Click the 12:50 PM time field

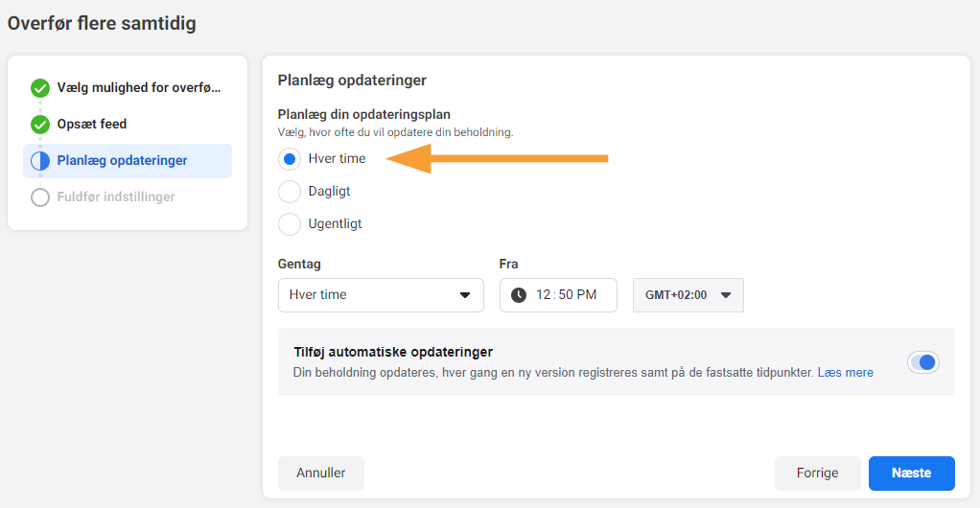(x=558, y=295)
